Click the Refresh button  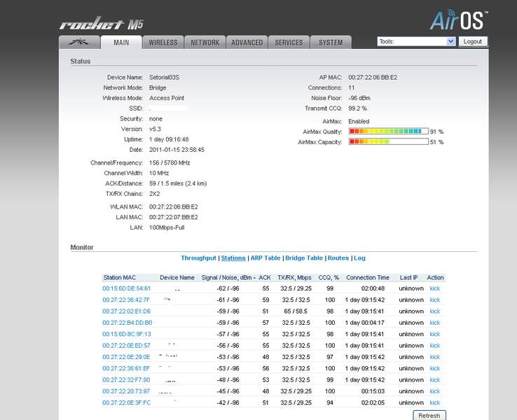429,415
